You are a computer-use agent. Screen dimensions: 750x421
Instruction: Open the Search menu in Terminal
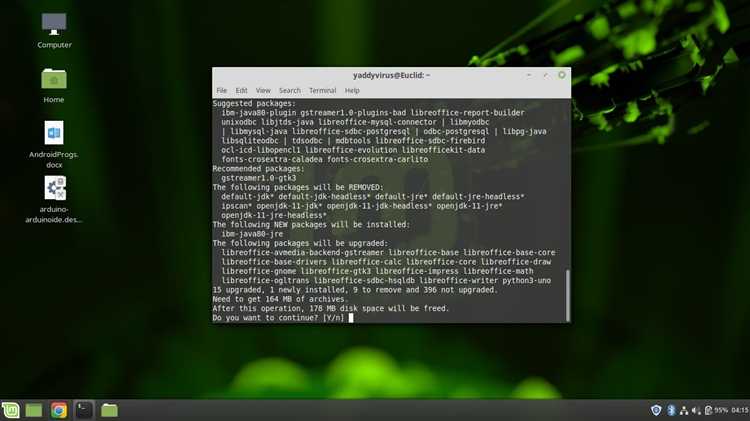pyautogui.click(x=290, y=90)
